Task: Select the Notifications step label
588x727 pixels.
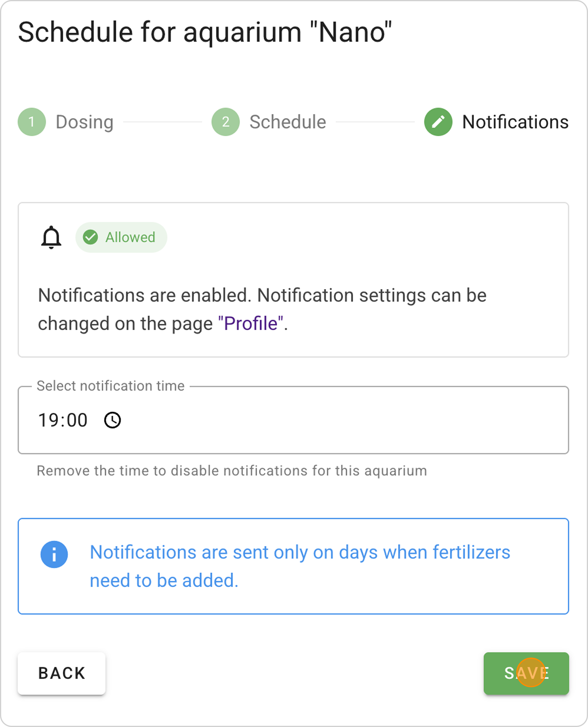Action: tap(515, 122)
